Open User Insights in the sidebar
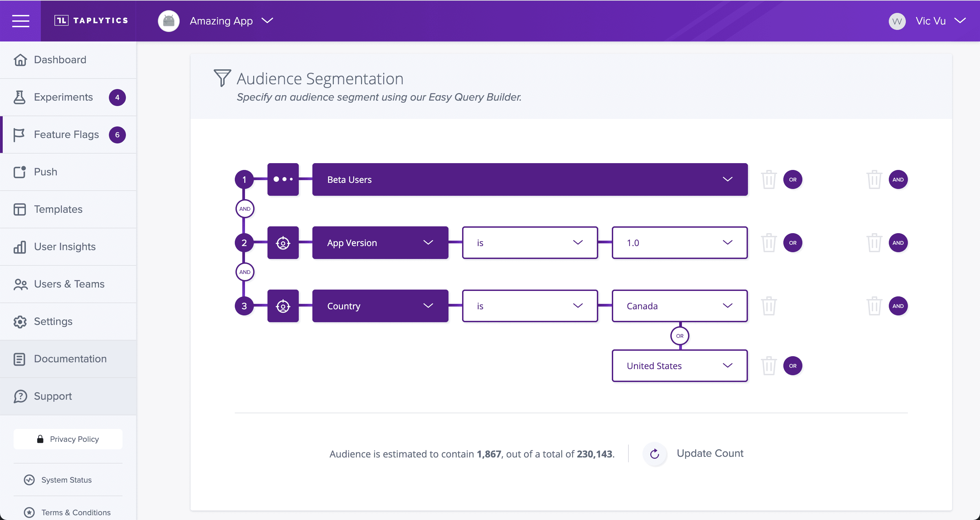 65,247
